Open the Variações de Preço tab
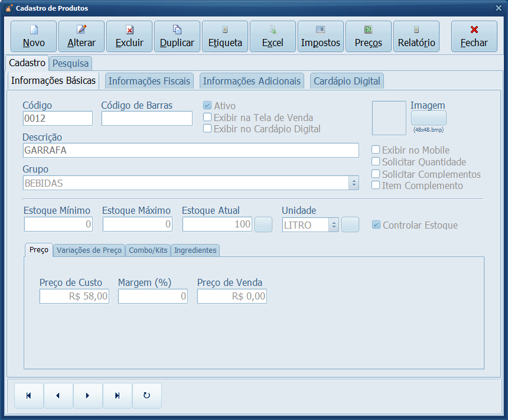This screenshot has width=508, height=420. click(x=89, y=250)
